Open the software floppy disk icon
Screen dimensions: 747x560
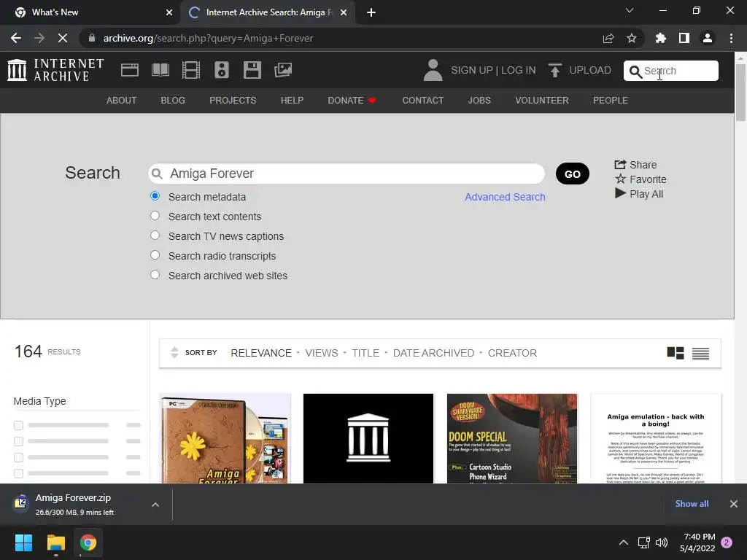click(252, 70)
